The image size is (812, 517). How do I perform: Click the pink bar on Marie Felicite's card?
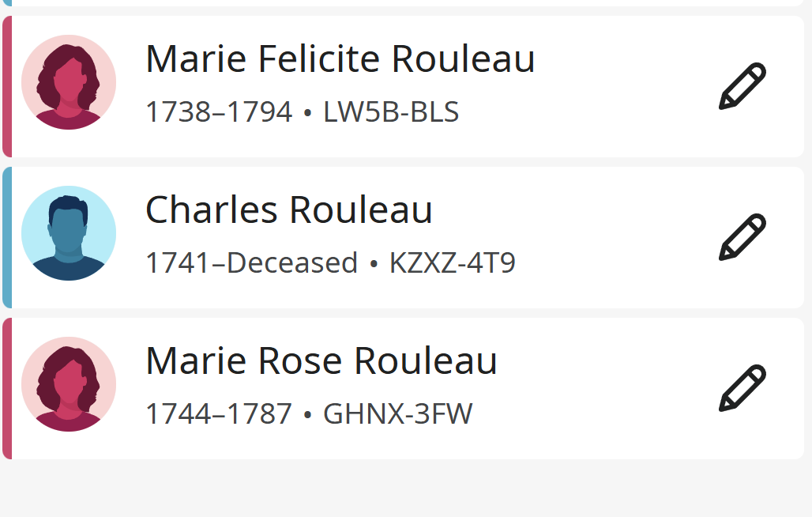pos(7,86)
